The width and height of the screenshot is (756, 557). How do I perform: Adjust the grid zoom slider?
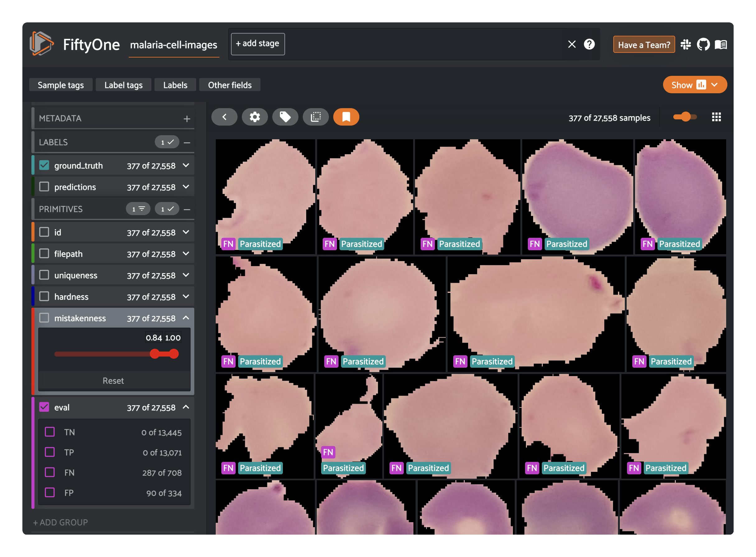[685, 117]
